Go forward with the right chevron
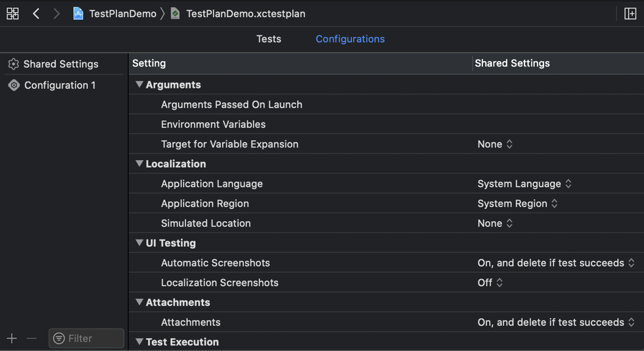The width and height of the screenshot is (644, 351). (56, 13)
